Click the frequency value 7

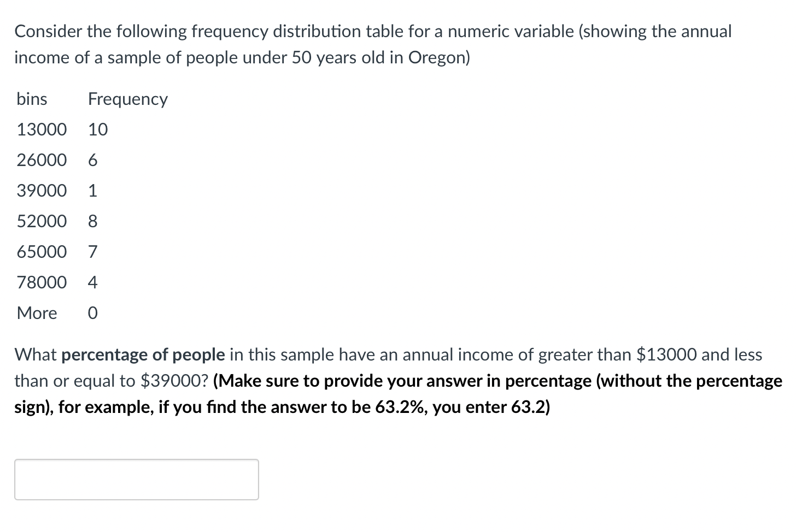click(x=92, y=252)
